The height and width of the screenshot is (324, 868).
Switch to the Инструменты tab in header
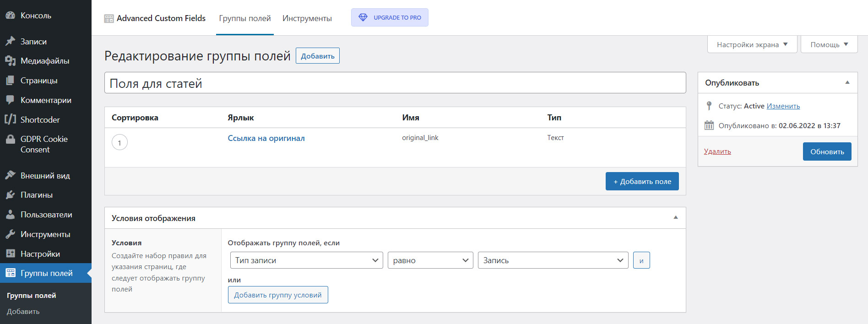coord(307,18)
